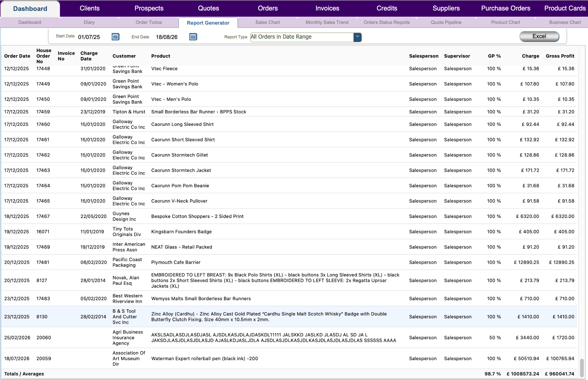Open the Diary sub-tab

[89, 22]
